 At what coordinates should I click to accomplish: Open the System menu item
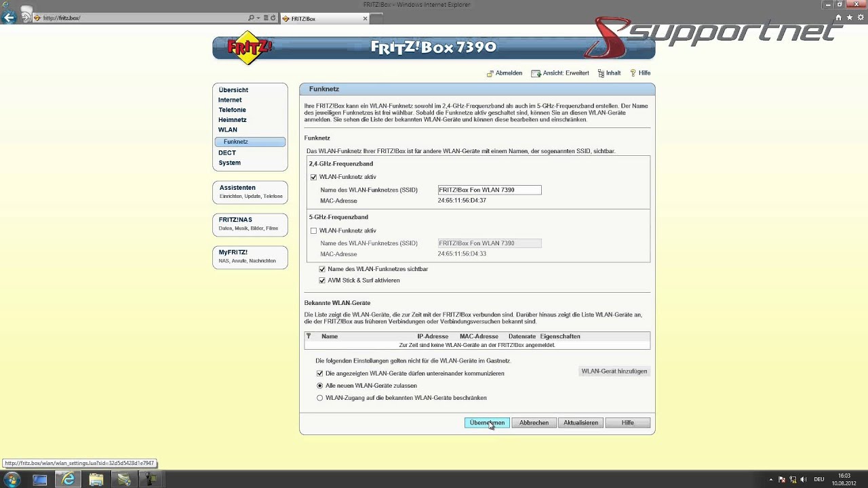[229, 163]
